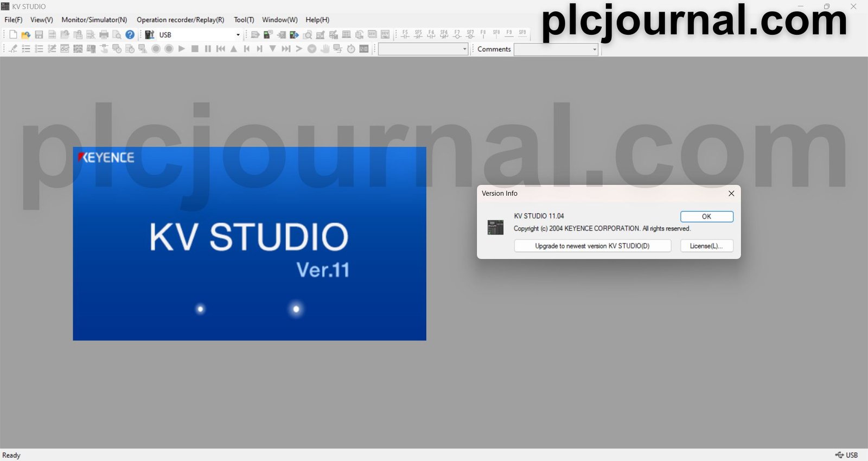The image size is (868, 461).
Task: Open the Tool(T) menu
Action: coord(244,20)
